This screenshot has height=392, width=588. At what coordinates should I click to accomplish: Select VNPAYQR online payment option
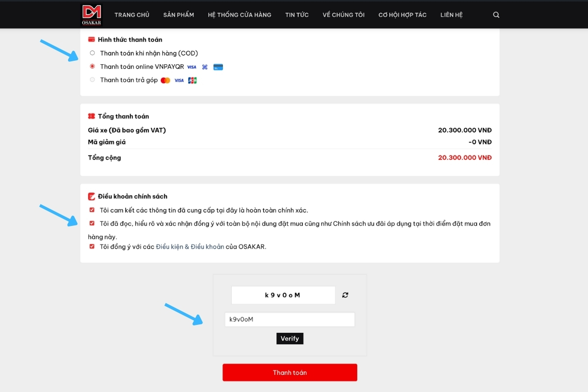click(x=93, y=67)
